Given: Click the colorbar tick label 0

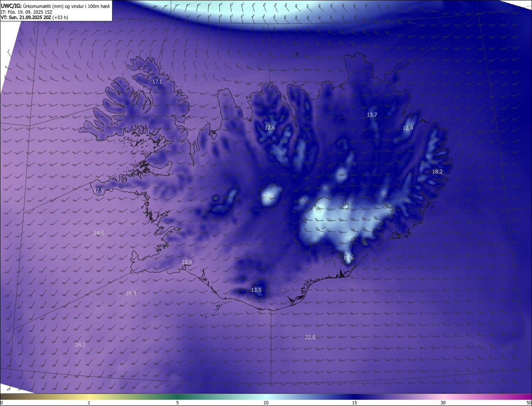Looking at the screenshot, I should (2, 403).
